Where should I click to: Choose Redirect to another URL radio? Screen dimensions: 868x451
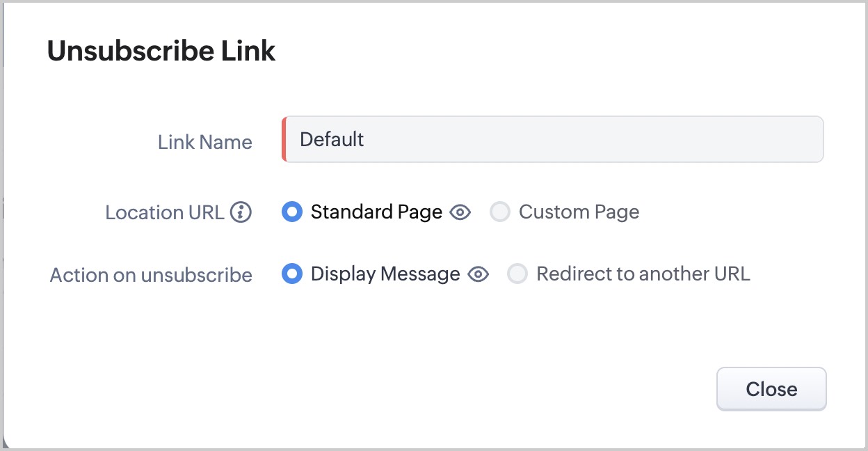517,274
